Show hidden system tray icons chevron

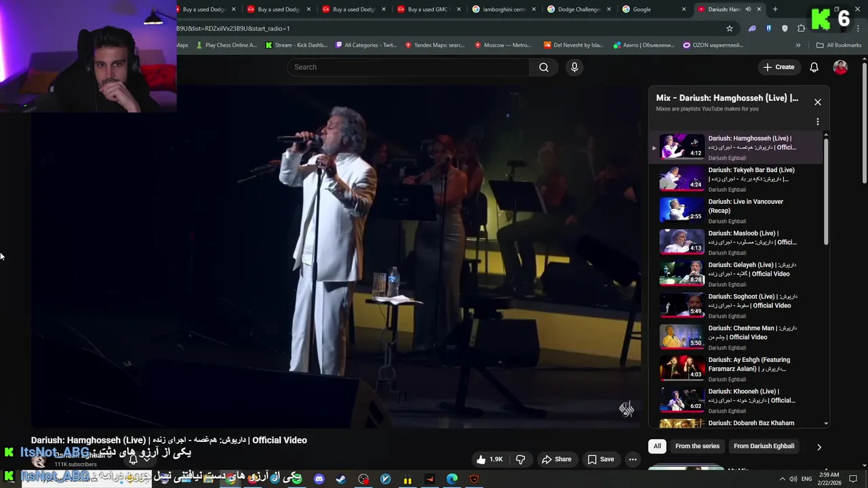click(782, 479)
